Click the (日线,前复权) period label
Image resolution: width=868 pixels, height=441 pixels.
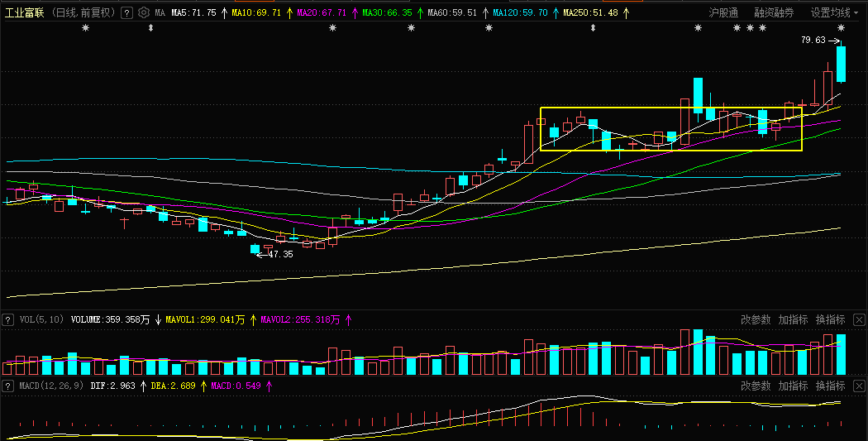pyautogui.click(x=83, y=12)
